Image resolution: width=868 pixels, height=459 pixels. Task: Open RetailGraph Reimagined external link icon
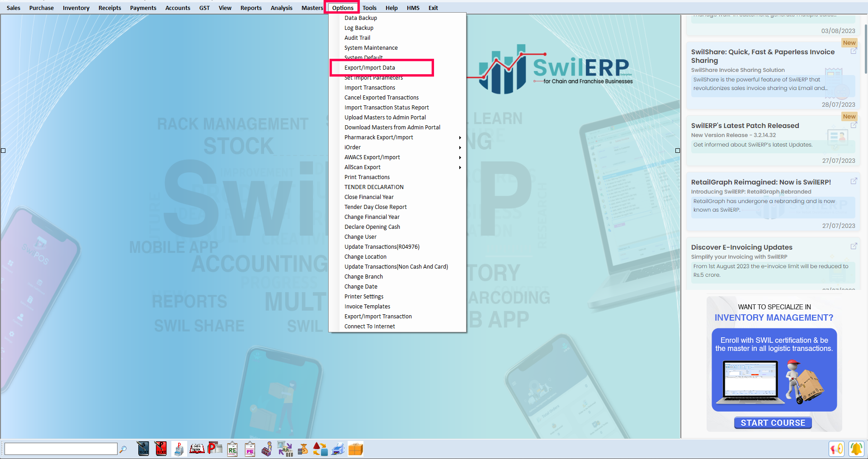[x=854, y=181]
